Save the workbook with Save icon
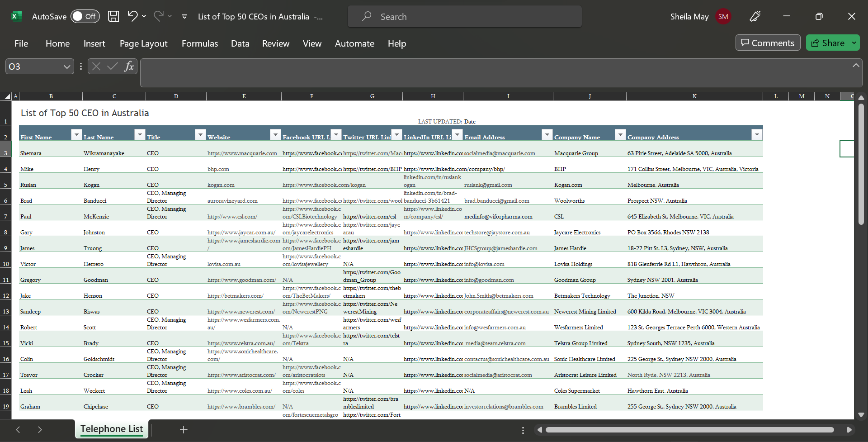Screen dimensions: 868x442 click(x=113, y=16)
